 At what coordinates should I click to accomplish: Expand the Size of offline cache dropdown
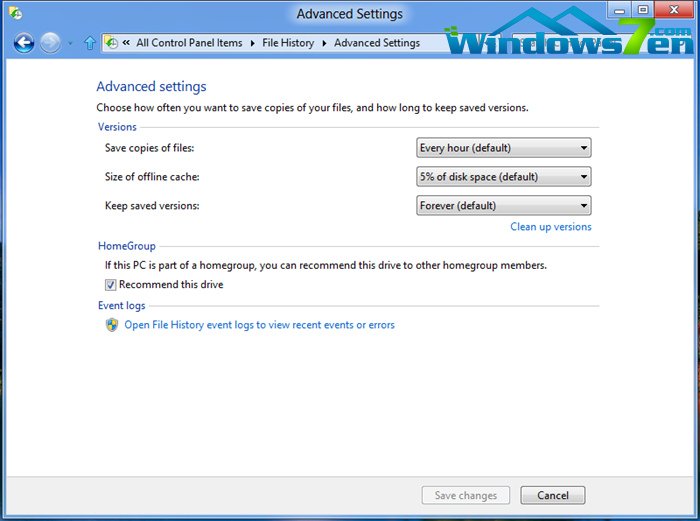tap(503, 177)
